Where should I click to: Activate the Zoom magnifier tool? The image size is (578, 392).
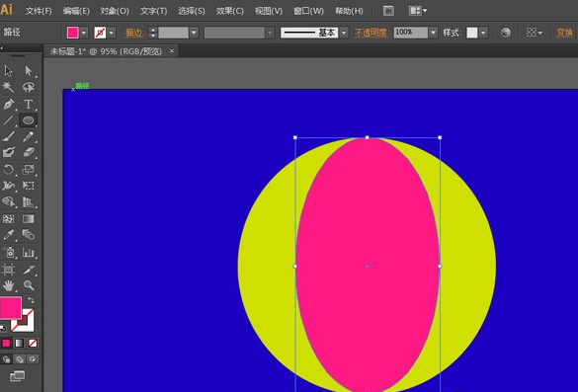pos(29,285)
